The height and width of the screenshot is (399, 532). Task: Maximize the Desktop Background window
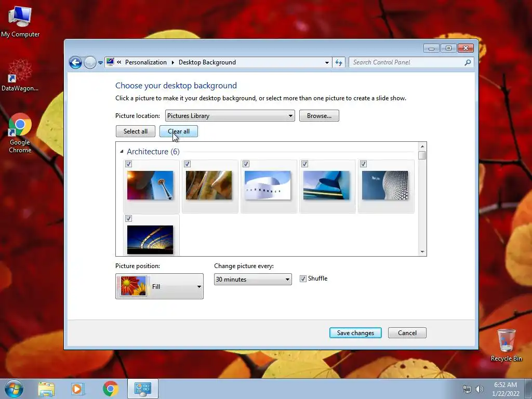coord(448,48)
